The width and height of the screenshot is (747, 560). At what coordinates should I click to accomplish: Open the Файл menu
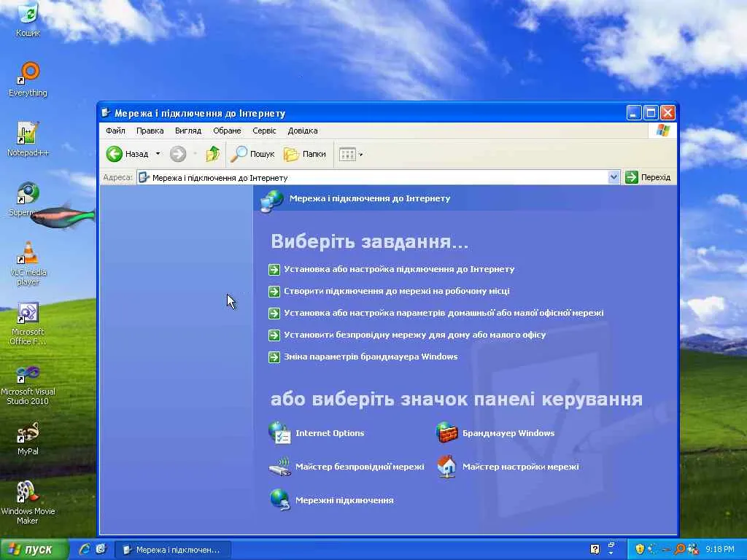pyautogui.click(x=115, y=131)
